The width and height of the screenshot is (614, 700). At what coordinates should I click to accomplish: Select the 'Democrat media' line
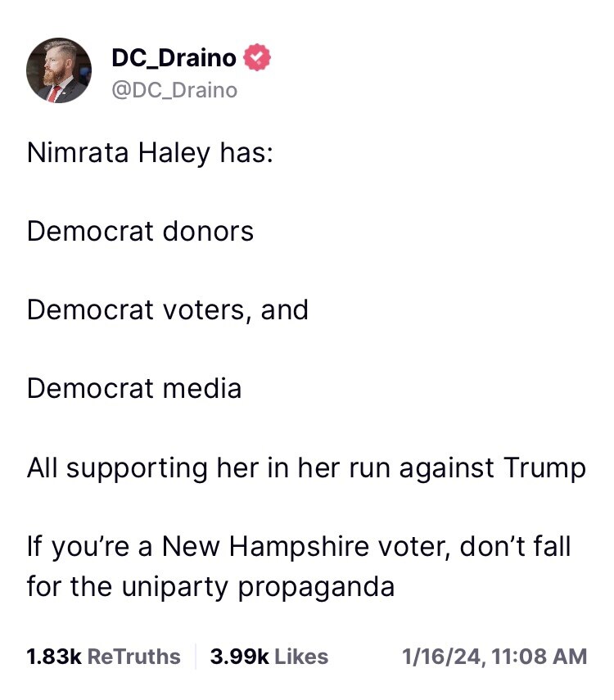133,388
